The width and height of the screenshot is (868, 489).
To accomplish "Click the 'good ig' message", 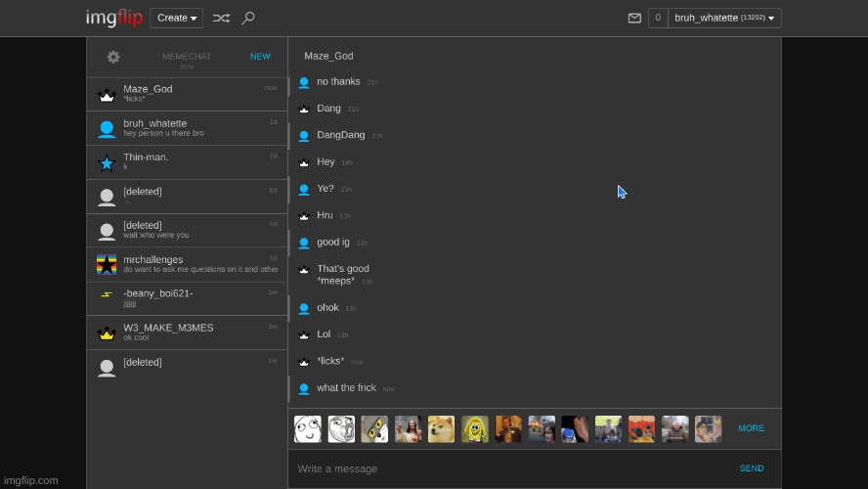I will click(333, 242).
